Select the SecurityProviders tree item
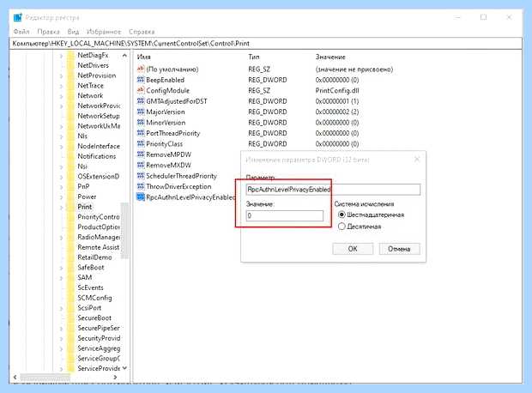The height and width of the screenshot is (393, 532). click(99, 338)
